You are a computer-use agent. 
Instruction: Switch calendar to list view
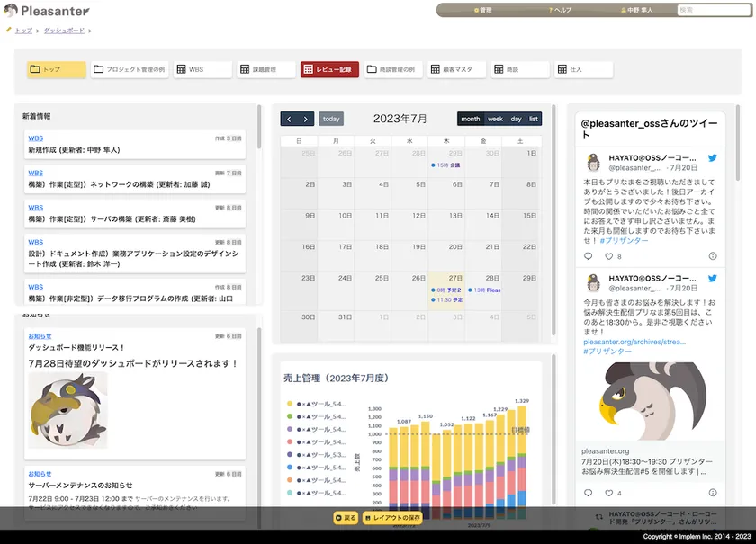pos(534,119)
